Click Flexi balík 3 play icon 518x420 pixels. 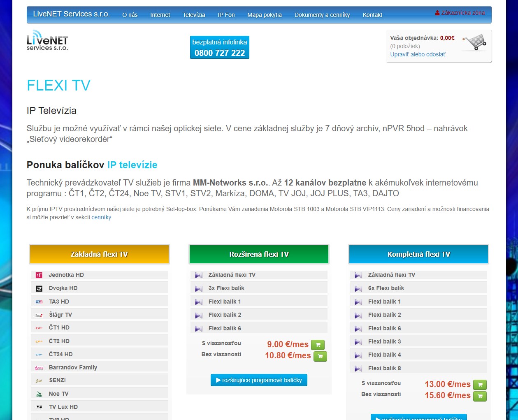358,342
